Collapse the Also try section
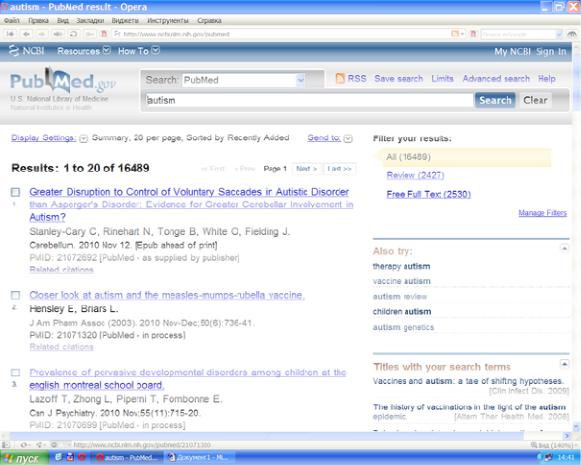Image resolution: width=581 pixels, height=465 pixels. pyautogui.click(x=564, y=248)
